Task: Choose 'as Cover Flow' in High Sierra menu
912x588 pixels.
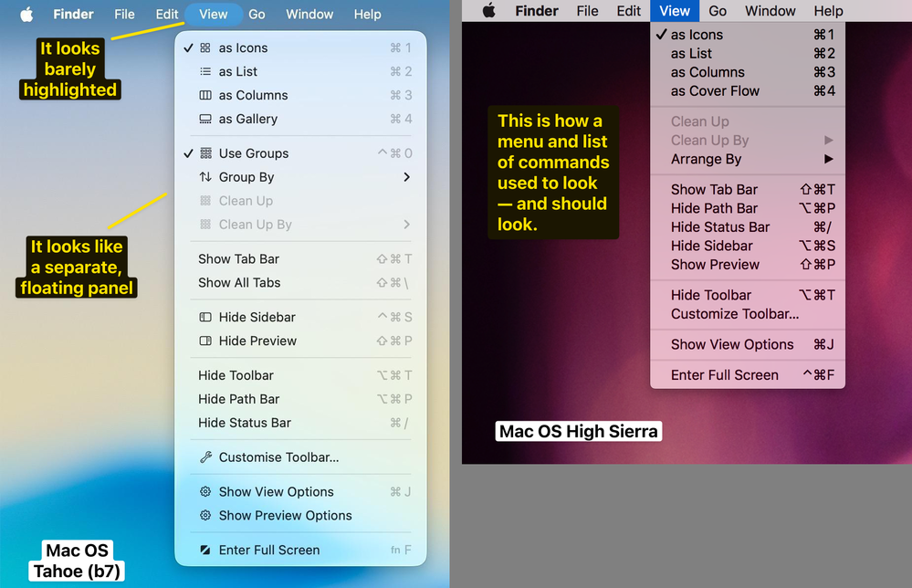Action: [x=748, y=90]
